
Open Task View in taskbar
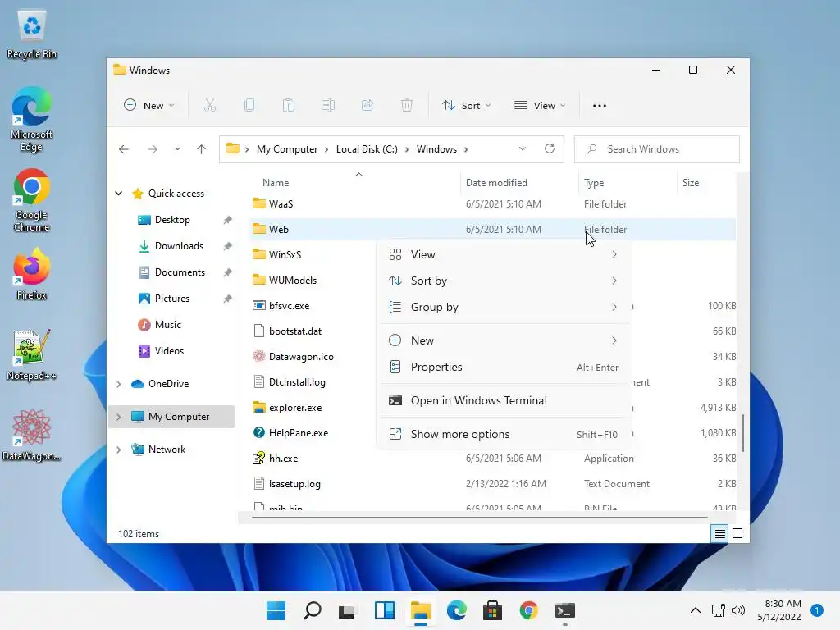coord(347,610)
